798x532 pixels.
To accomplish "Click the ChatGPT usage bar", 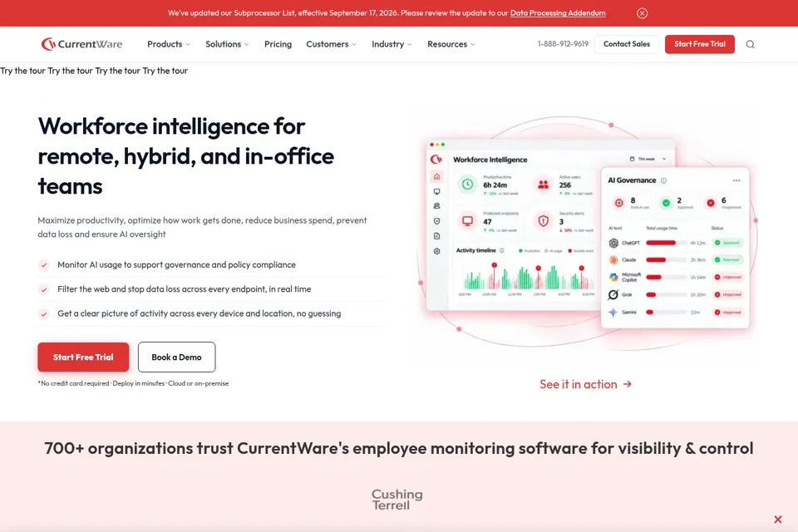I will coord(666,243).
